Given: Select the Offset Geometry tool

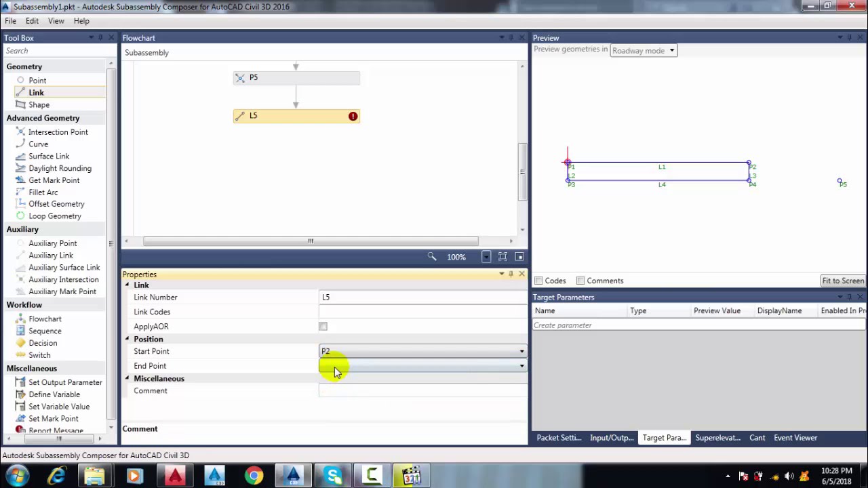Looking at the screenshot, I should tap(56, 204).
